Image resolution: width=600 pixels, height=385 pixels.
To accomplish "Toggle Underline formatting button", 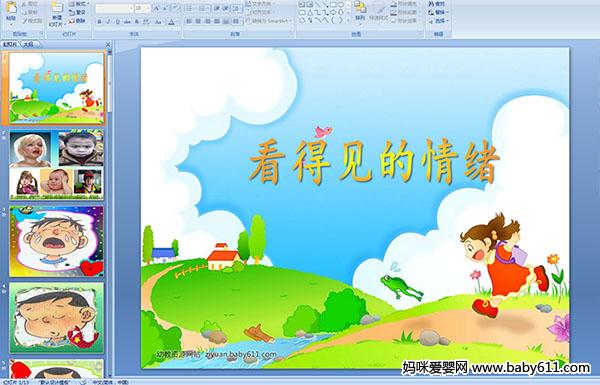I will pos(117,22).
